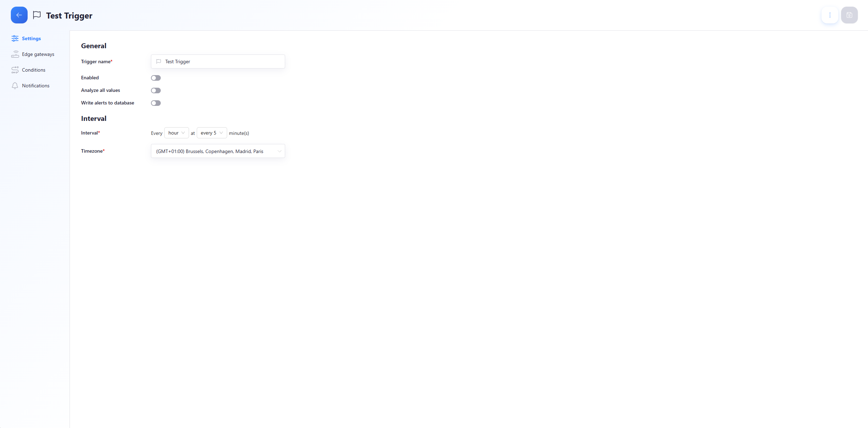Click the Notifications bell icon
The height and width of the screenshot is (428, 868).
click(15, 86)
